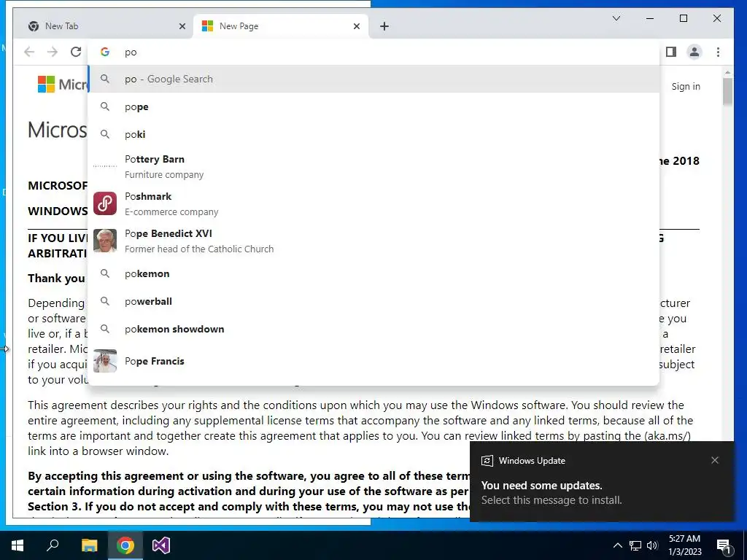Click the browser back arrow
This screenshot has width=747, height=560.
29,52
